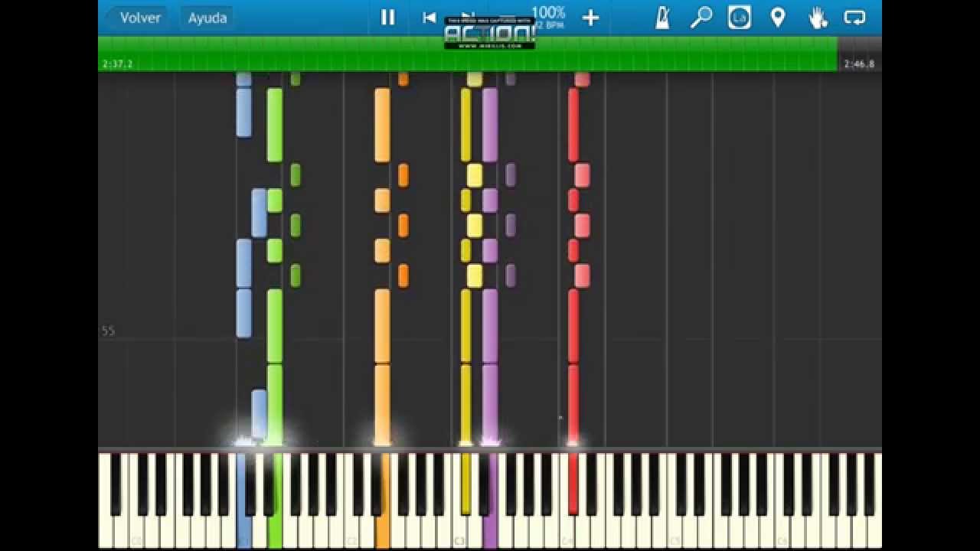Screen dimensions: 980x551
Task: Click the 100% tempo speed display
Action: pos(548,13)
